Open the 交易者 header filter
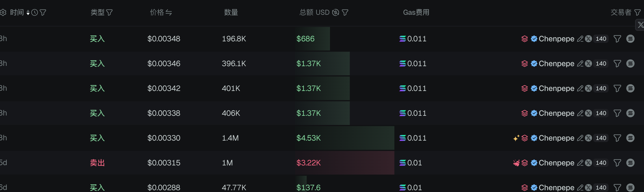The height and width of the screenshot is (192, 644). click(x=638, y=12)
